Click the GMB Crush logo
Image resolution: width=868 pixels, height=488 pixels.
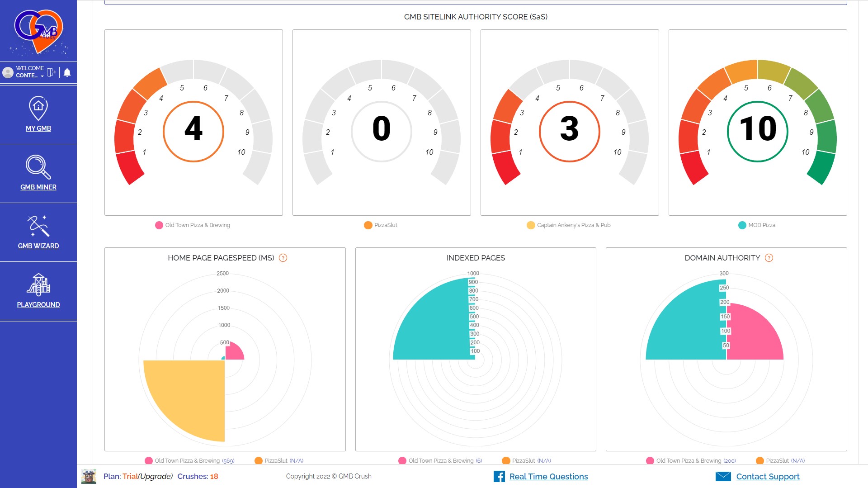tap(38, 31)
